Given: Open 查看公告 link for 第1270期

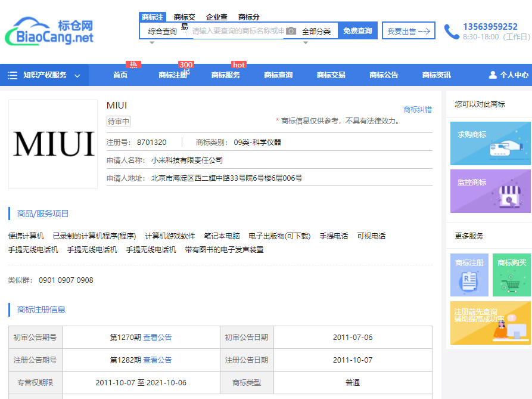Looking at the screenshot, I should [x=157, y=337].
